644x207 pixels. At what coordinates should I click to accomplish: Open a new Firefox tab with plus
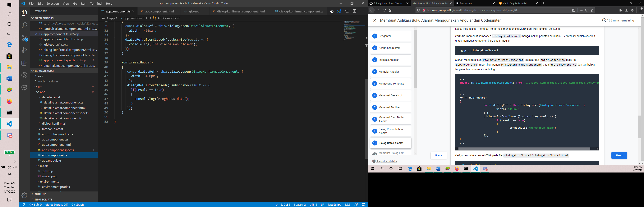click(543, 3)
